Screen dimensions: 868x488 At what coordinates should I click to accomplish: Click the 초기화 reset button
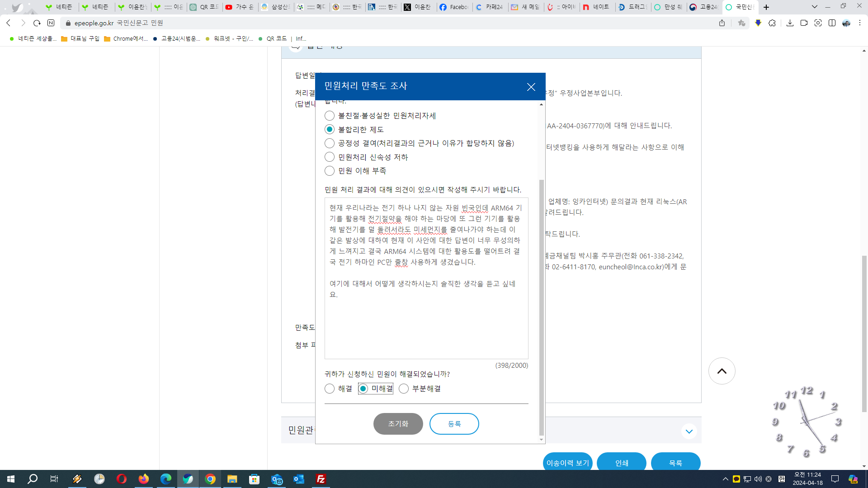pos(398,424)
